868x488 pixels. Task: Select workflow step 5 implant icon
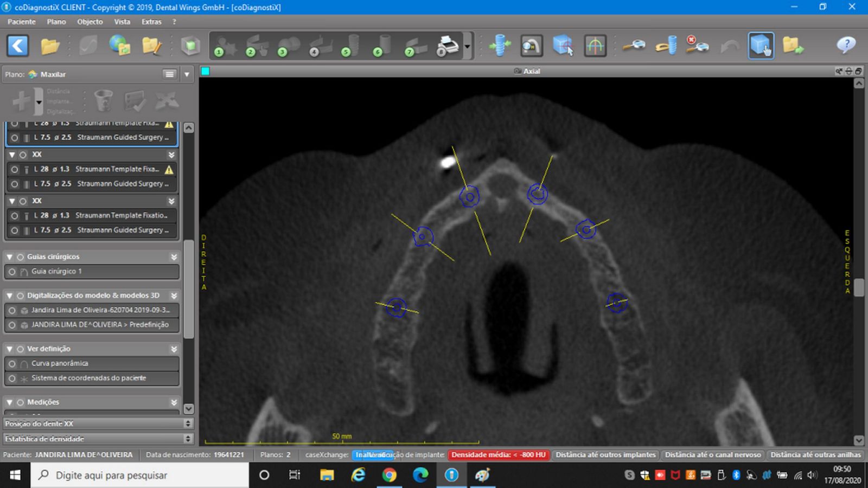coord(351,46)
